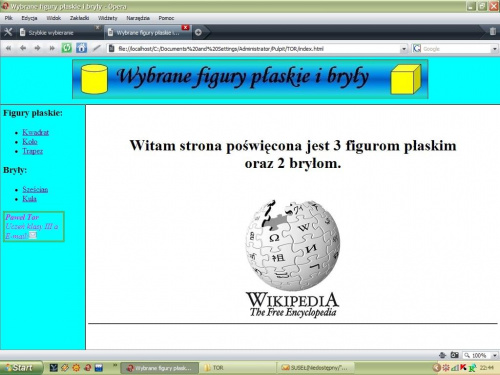Go to the home page icon
The image size is (500, 375).
coord(81,48)
